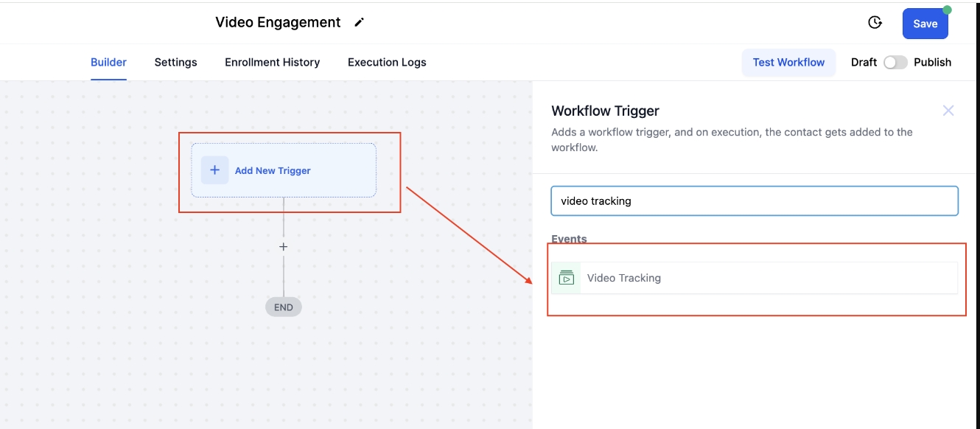Switch to the Builder tab
Image resolution: width=980 pixels, height=429 pixels.
click(108, 63)
